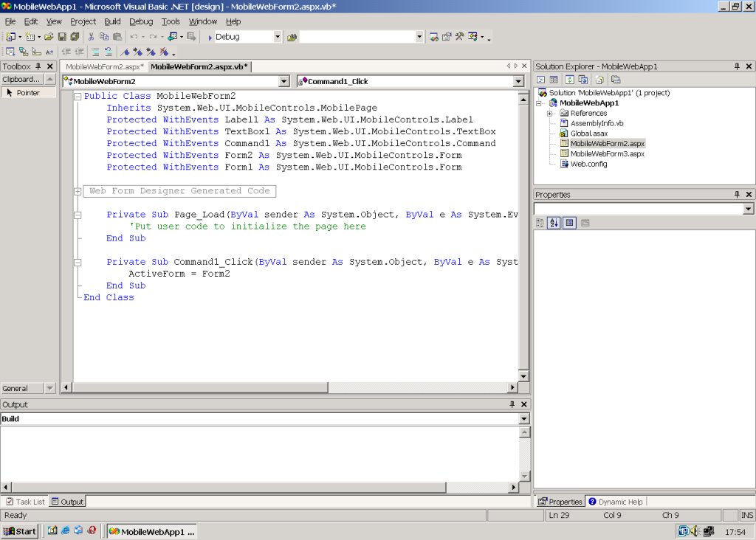This screenshot has height=540, width=756.
Task: Click View Code icon in Solution Explorer
Action: click(541, 80)
